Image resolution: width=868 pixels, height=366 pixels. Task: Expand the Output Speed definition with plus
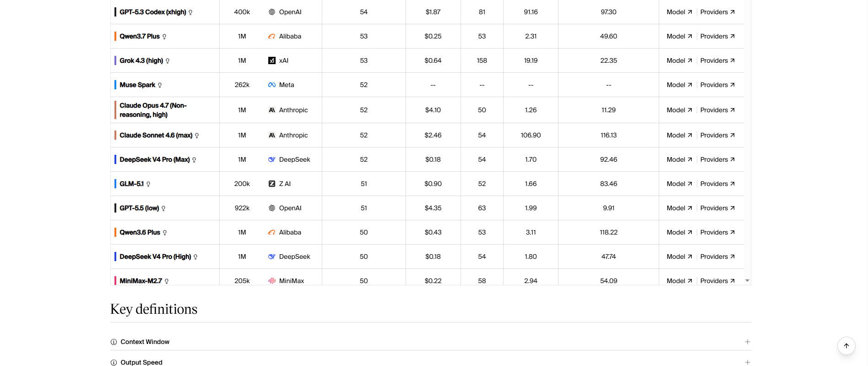click(x=747, y=362)
